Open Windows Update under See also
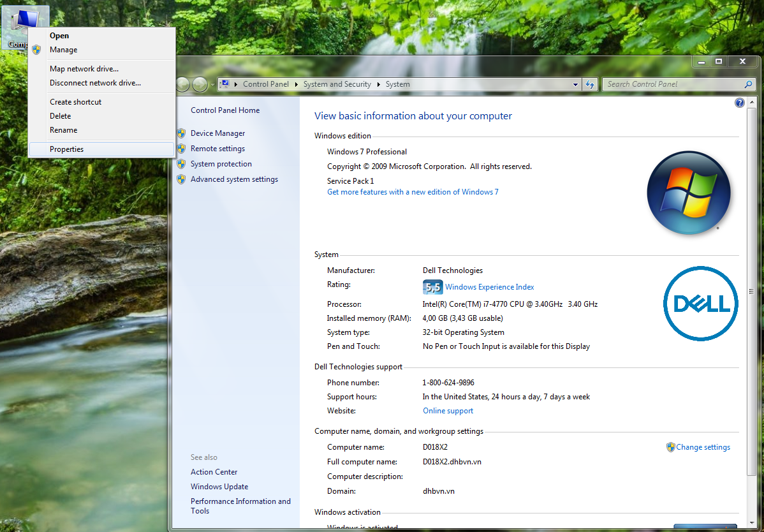 (219, 487)
